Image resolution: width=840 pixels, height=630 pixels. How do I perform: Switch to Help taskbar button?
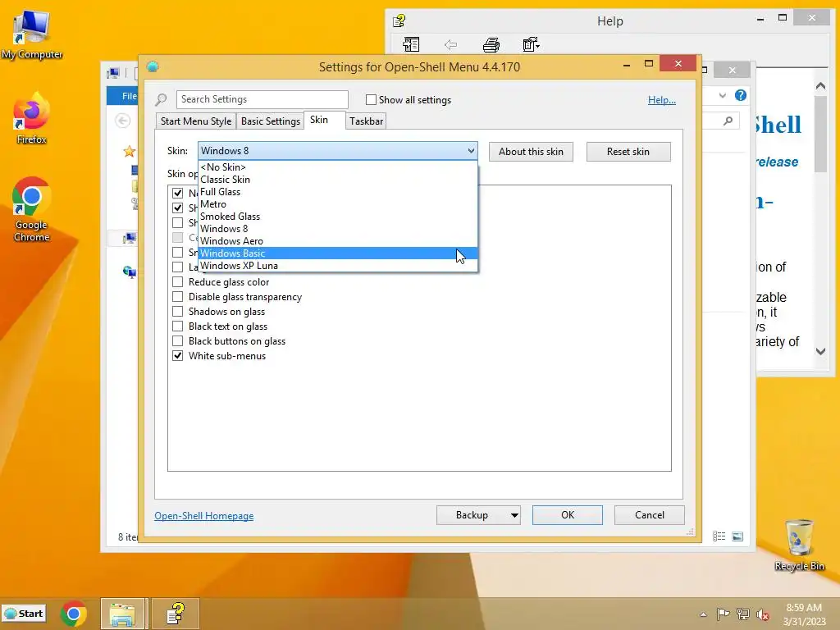pos(176,614)
